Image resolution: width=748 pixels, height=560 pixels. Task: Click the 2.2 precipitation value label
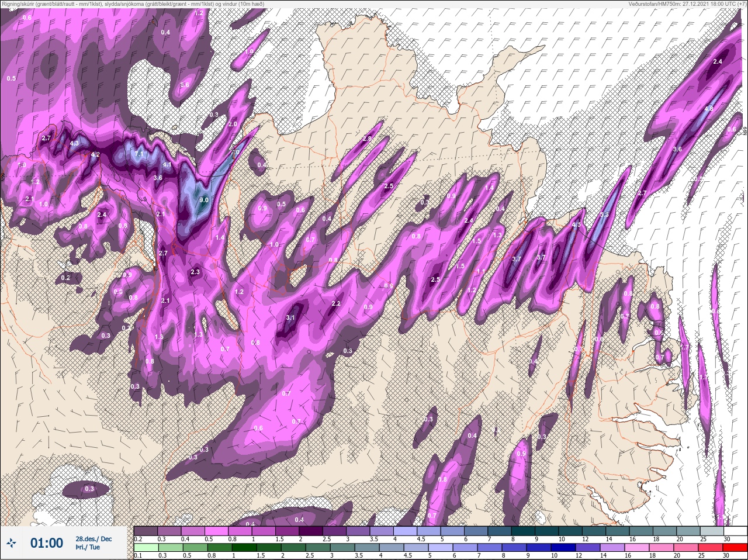tap(336, 304)
